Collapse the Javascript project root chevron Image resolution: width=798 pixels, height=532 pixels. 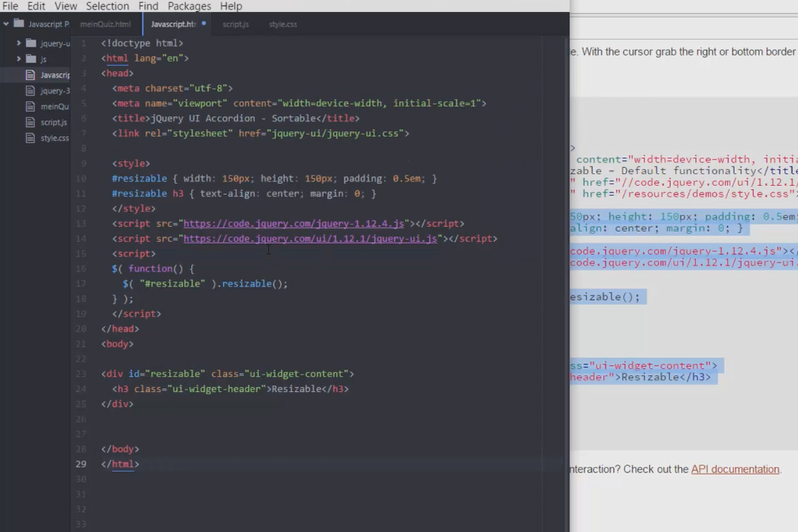pos(6,24)
